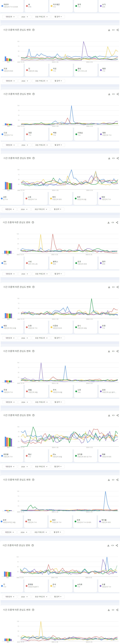Open embed code for chart below 차은우 row

[113, 30]
